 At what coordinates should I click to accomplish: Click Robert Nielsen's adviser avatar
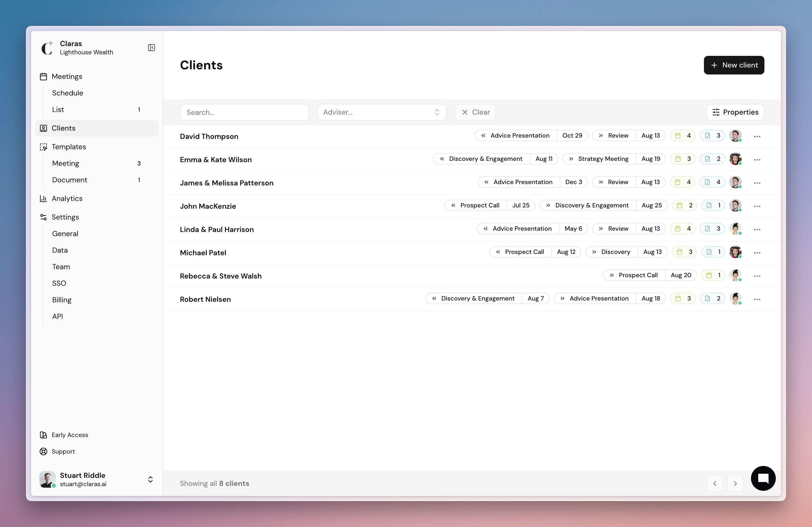pos(735,298)
